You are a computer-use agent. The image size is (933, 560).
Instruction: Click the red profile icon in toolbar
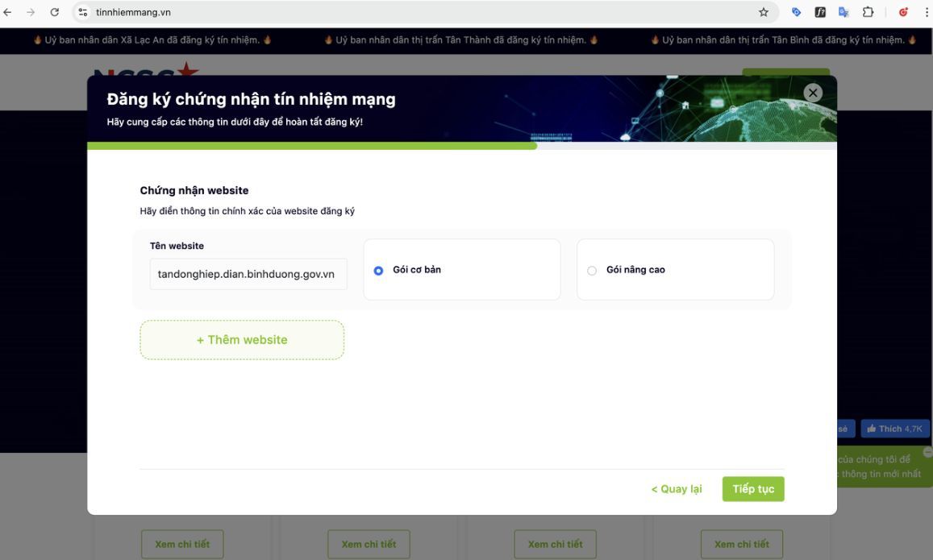[903, 12]
